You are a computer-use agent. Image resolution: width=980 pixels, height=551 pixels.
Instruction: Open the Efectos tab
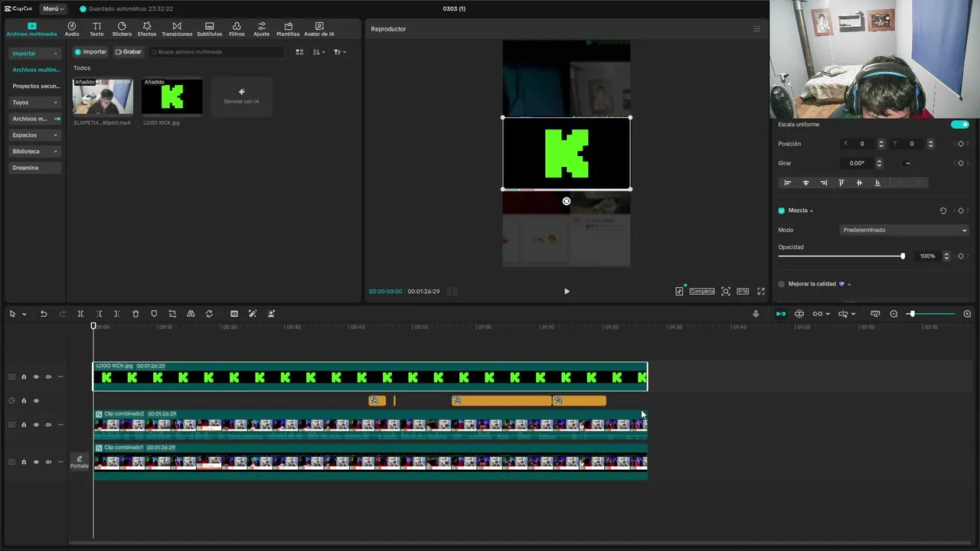click(147, 29)
